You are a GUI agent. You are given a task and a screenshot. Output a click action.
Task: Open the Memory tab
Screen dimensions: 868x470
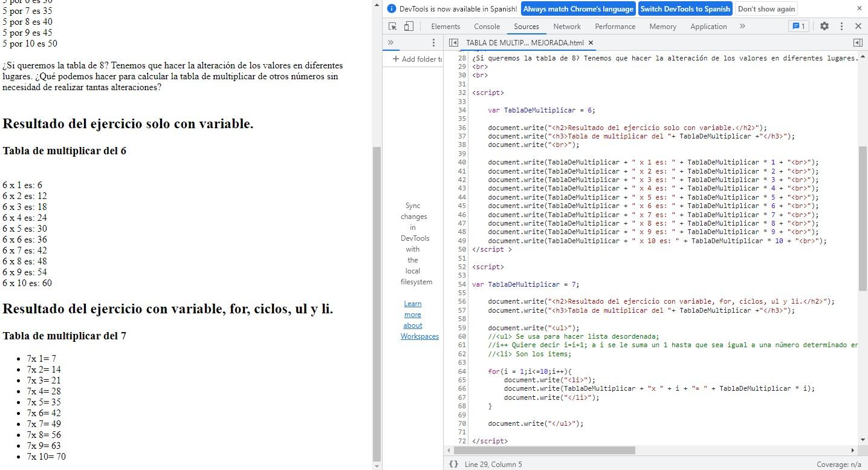662,26
